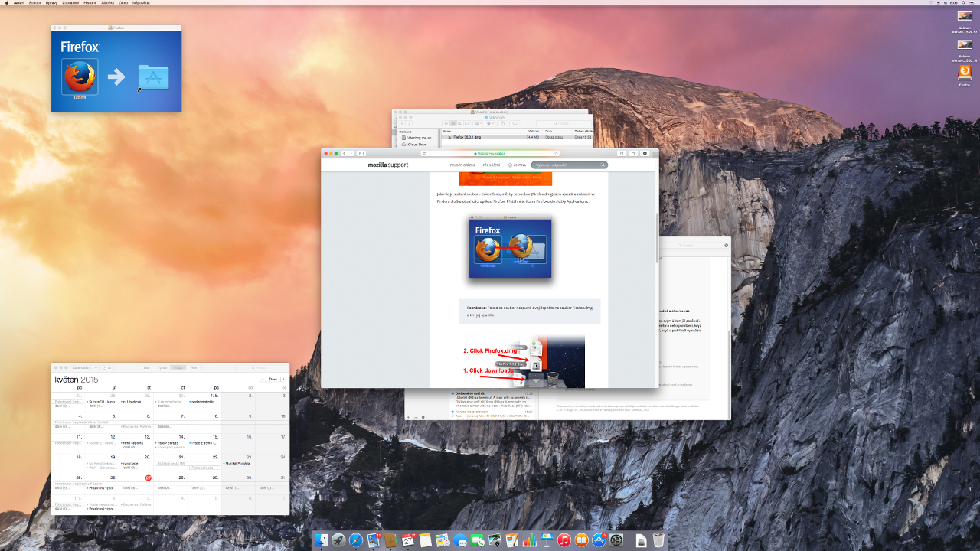Select the Firefox dmg file row in Finder
980x551 pixels.
(517, 137)
